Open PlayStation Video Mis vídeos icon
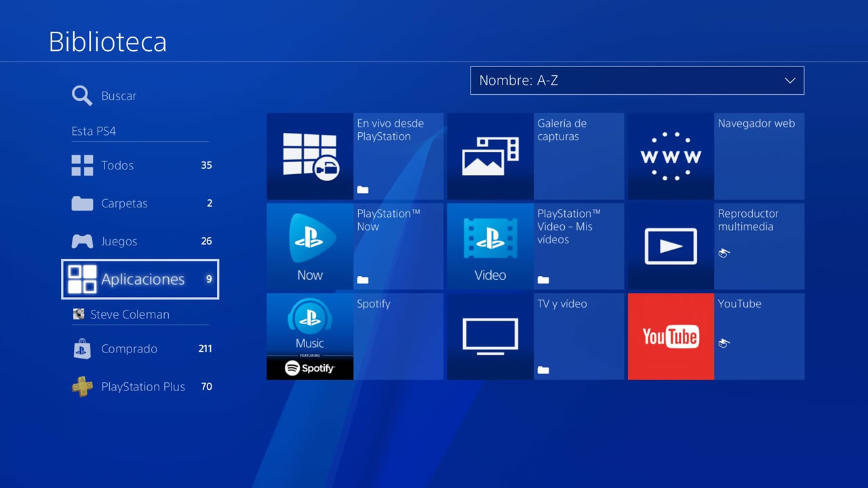The height and width of the screenshot is (488, 868). (x=490, y=245)
